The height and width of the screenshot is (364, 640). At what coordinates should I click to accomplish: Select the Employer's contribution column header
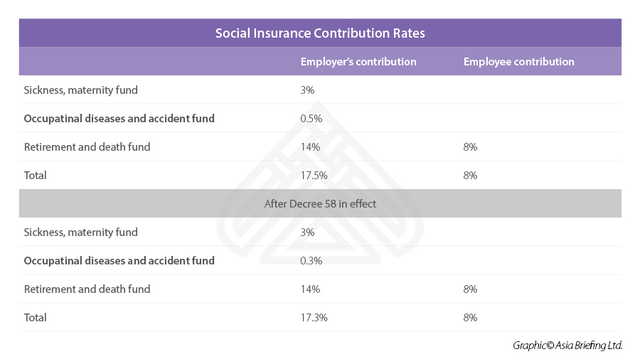pos(358,62)
